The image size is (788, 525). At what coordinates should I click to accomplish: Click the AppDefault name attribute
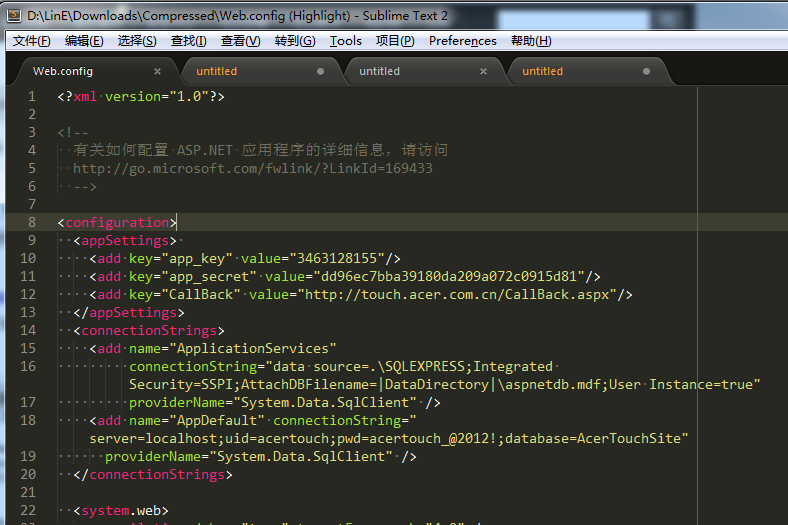pos(196,421)
